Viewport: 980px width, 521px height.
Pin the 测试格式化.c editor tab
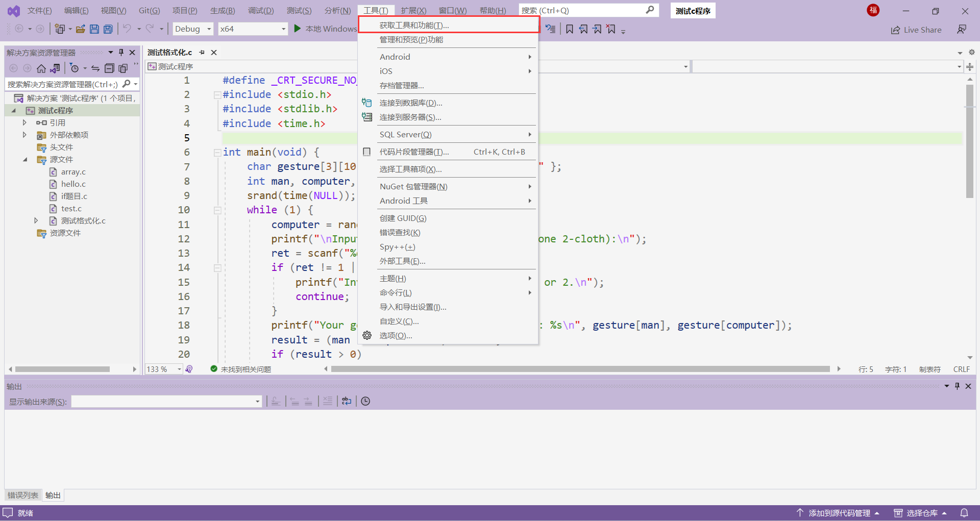coord(202,53)
